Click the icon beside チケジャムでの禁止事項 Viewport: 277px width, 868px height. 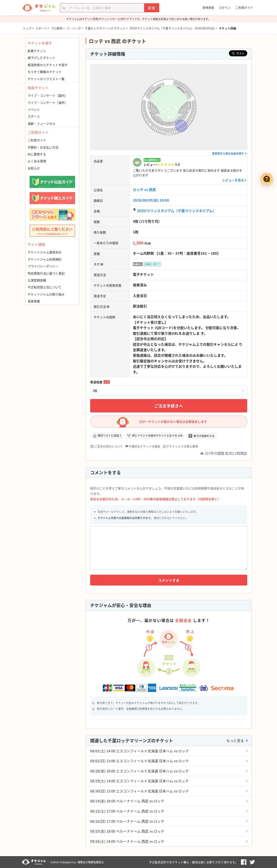pyautogui.click(x=164, y=447)
